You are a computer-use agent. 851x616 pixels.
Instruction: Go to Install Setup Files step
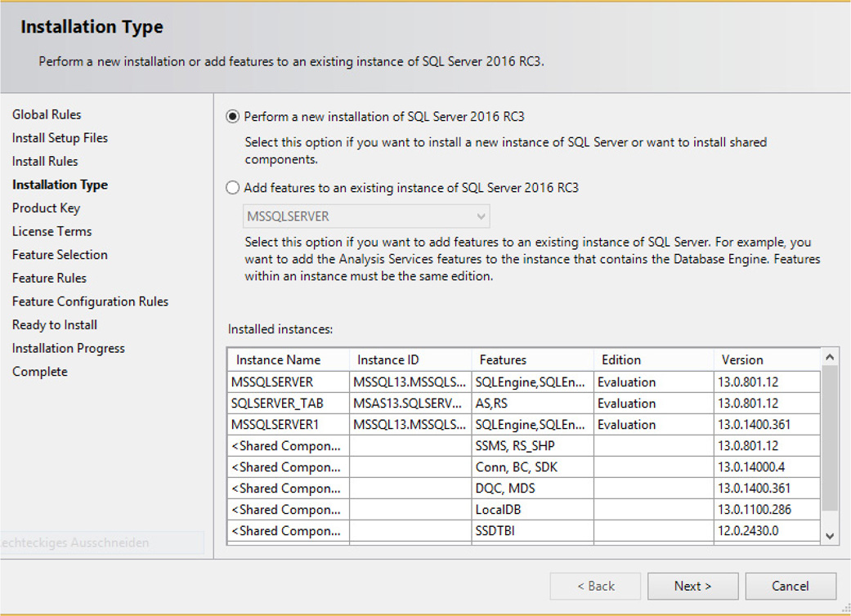pyautogui.click(x=60, y=138)
